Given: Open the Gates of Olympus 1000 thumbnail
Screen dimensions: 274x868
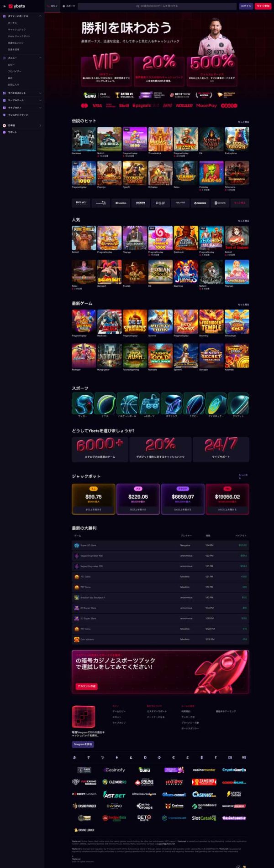Looking at the screenshot, I should tap(84, 173).
